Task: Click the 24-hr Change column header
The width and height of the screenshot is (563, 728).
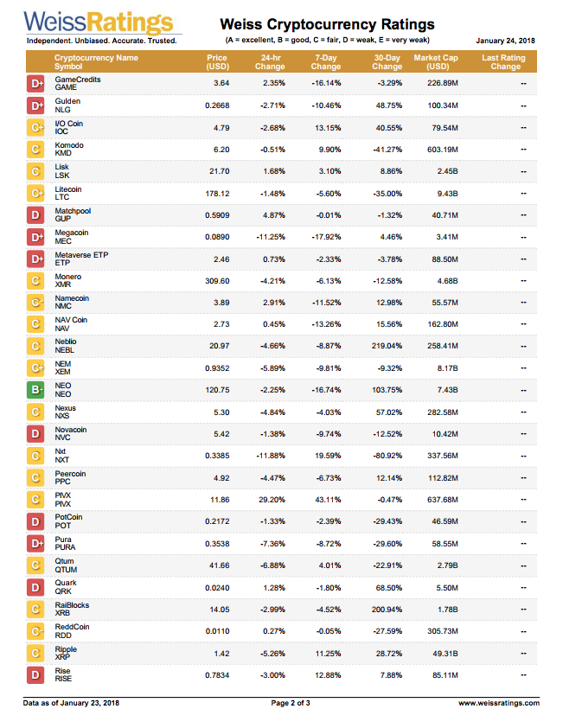Action: point(270,62)
